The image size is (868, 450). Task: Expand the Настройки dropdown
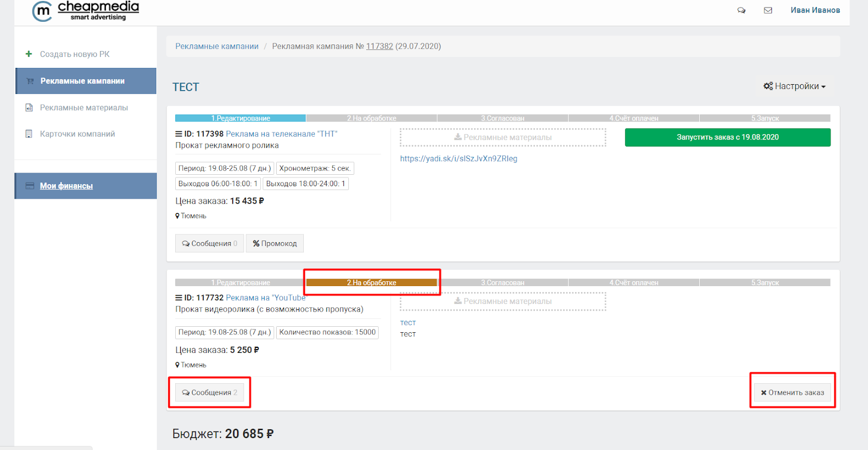click(x=794, y=86)
